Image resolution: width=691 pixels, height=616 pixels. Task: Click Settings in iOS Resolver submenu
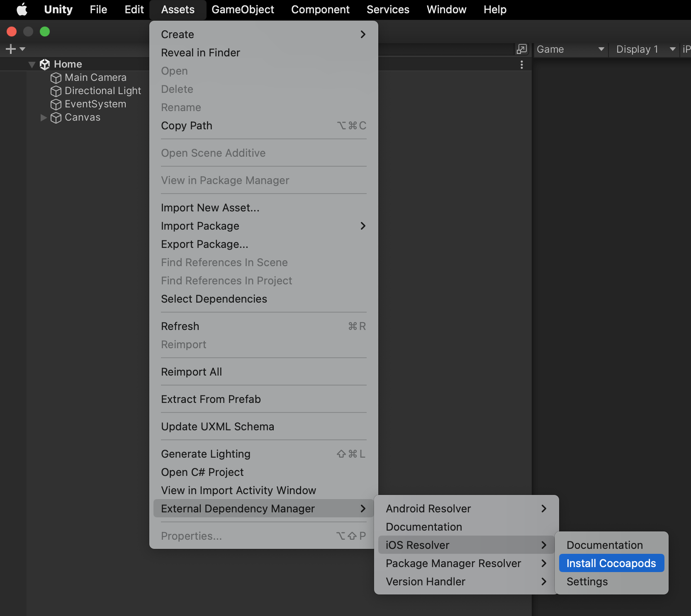[587, 582]
